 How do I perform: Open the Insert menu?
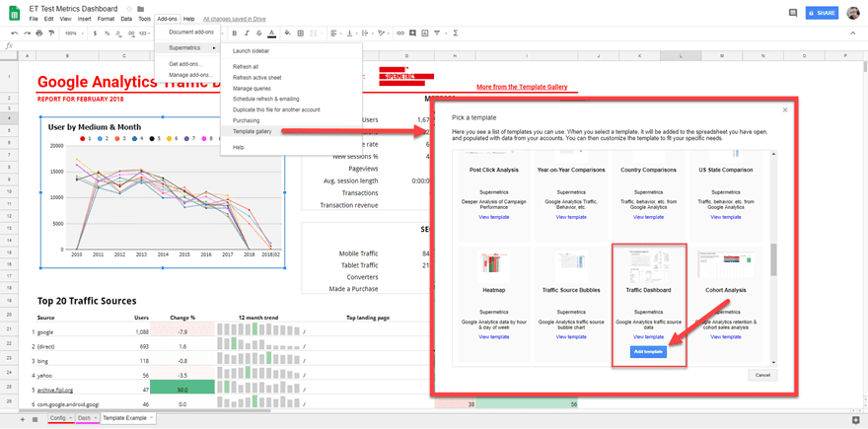(x=84, y=19)
